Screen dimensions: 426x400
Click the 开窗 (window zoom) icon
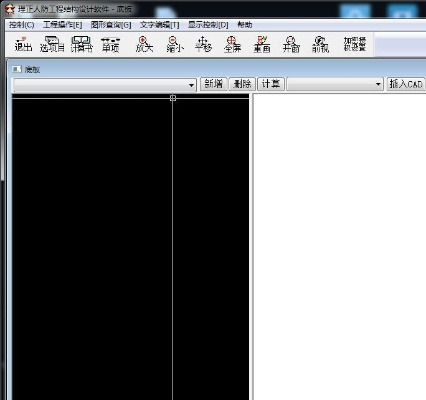pyautogui.click(x=291, y=44)
